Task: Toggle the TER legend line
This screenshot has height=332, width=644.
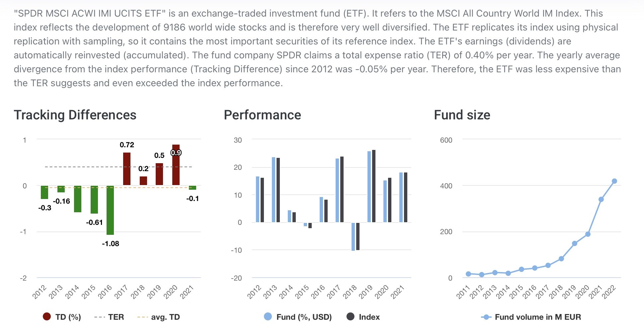Action: 110,317
